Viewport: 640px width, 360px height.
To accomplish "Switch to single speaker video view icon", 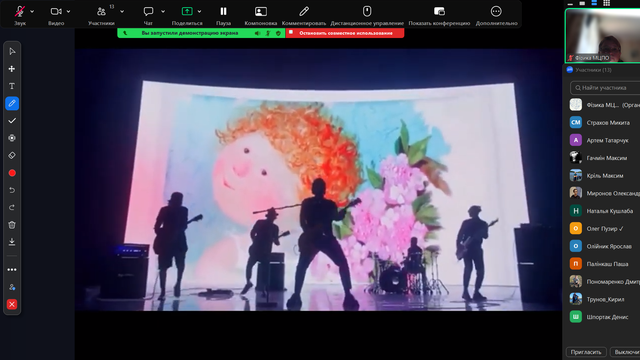I will coord(582,3).
